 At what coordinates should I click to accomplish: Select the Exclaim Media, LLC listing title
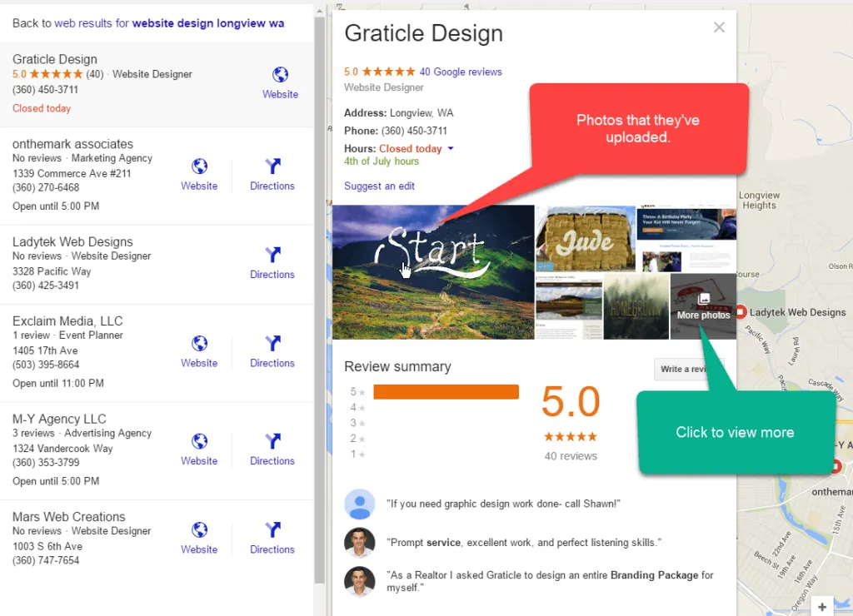(x=67, y=321)
